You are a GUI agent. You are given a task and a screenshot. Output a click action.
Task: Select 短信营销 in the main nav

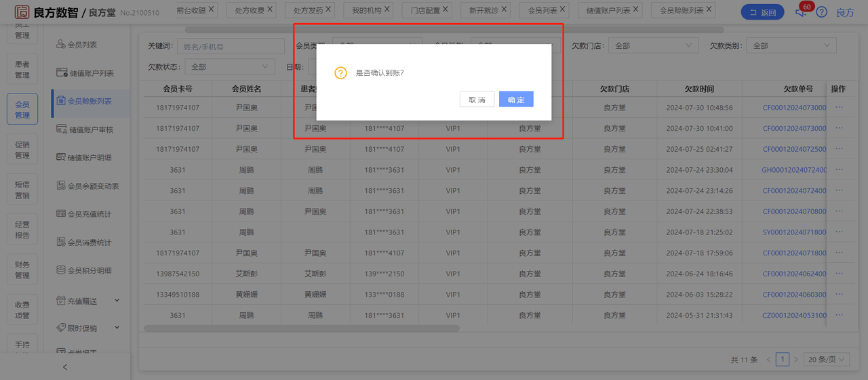coord(22,190)
